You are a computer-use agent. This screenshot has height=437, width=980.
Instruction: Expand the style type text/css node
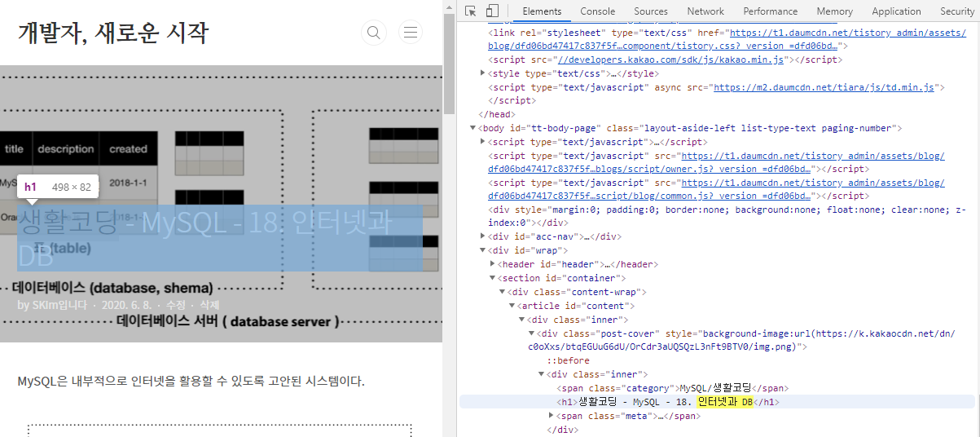482,73
